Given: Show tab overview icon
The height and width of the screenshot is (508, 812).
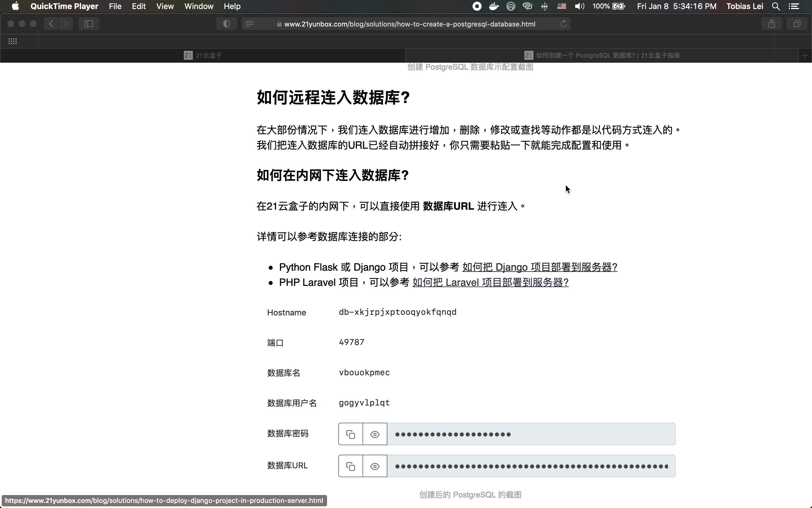Looking at the screenshot, I should pos(797,24).
